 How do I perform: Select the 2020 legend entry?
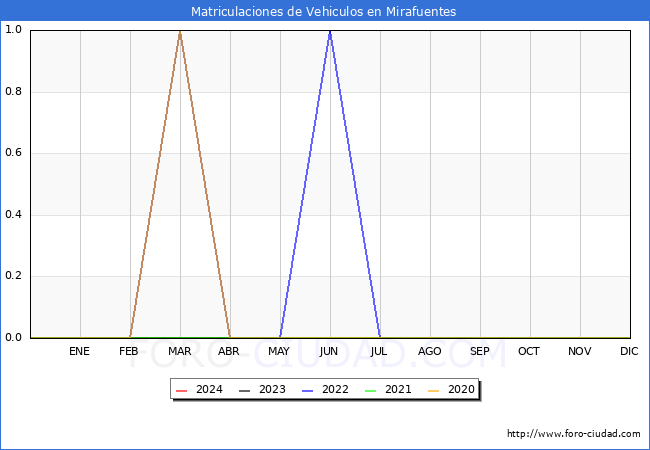451,390
